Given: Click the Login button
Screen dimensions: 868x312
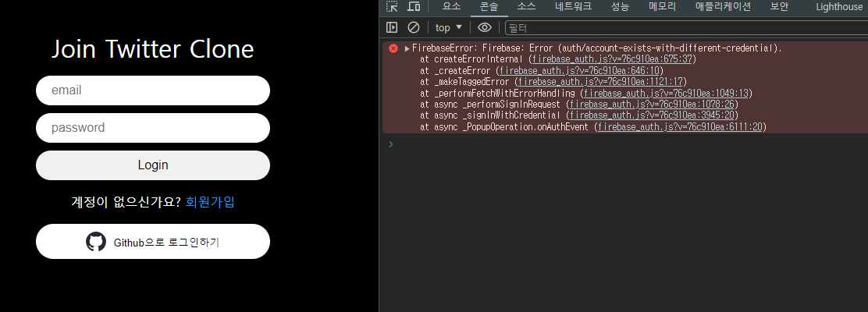Looking at the screenshot, I should [153, 165].
